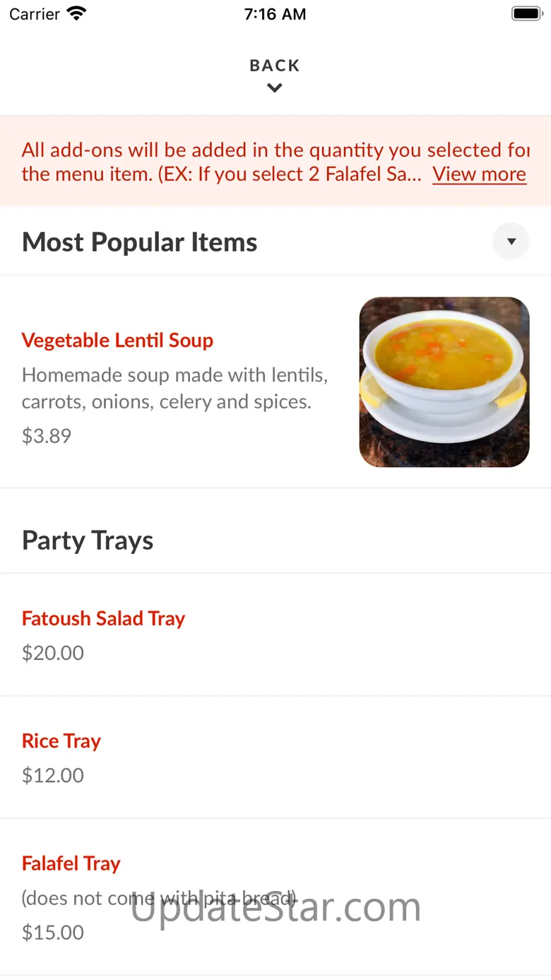The width and height of the screenshot is (551, 980).
Task: Tap the Wi-Fi status icon
Action: pyautogui.click(x=76, y=13)
